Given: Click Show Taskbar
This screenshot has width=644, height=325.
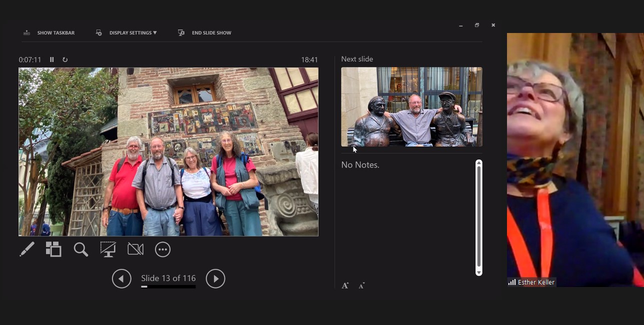Looking at the screenshot, I should point(49,33).
